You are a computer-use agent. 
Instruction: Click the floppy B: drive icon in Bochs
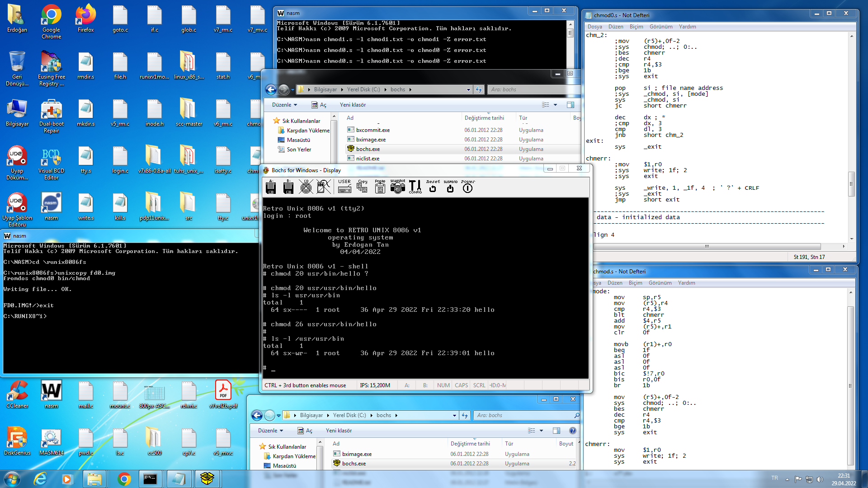(288, 187)
